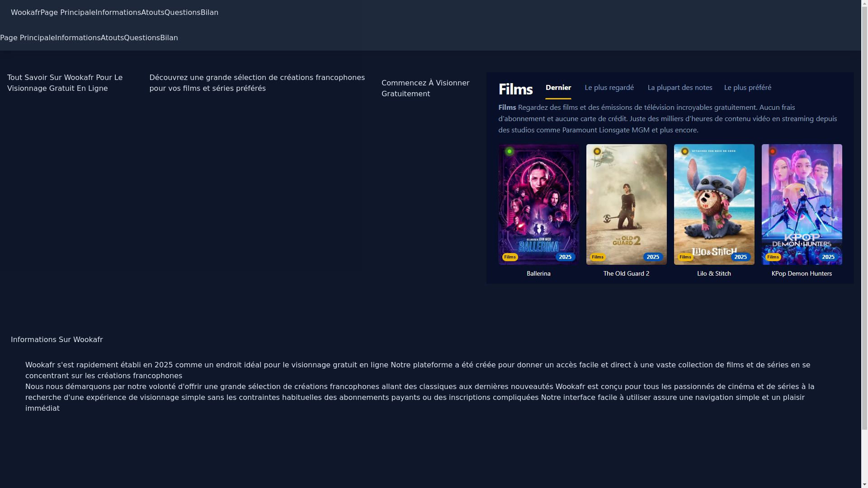Click the 2025 badge on Lilo & Stitch poster

(x=741, y=257)
